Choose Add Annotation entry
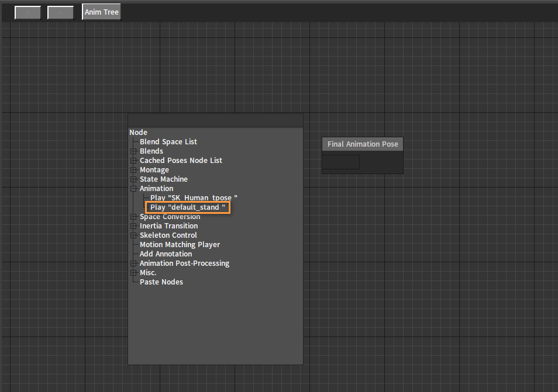Screen dimensions: 558x392 [166, 254]
